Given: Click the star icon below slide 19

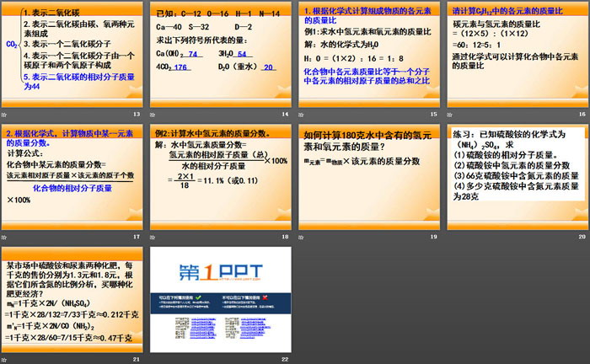Looking at the screenshot, I should 301,237.
